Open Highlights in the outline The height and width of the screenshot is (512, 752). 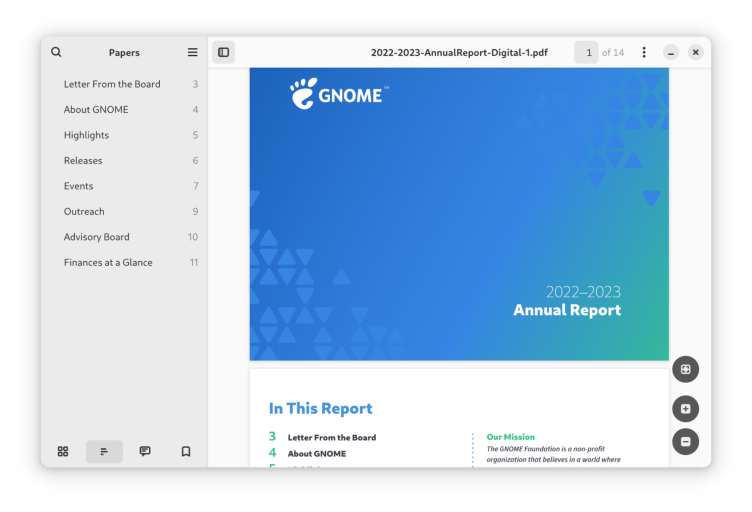(x=86, y=135)
